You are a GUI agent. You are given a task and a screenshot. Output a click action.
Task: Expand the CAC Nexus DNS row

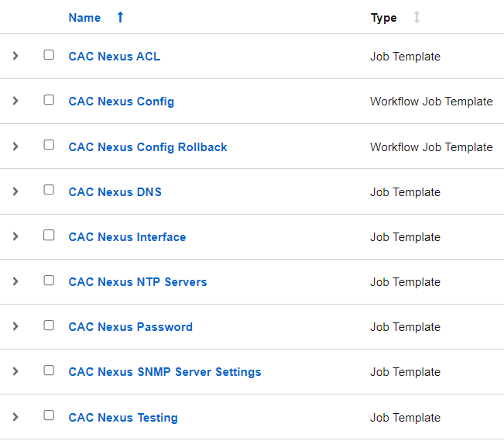15,191
